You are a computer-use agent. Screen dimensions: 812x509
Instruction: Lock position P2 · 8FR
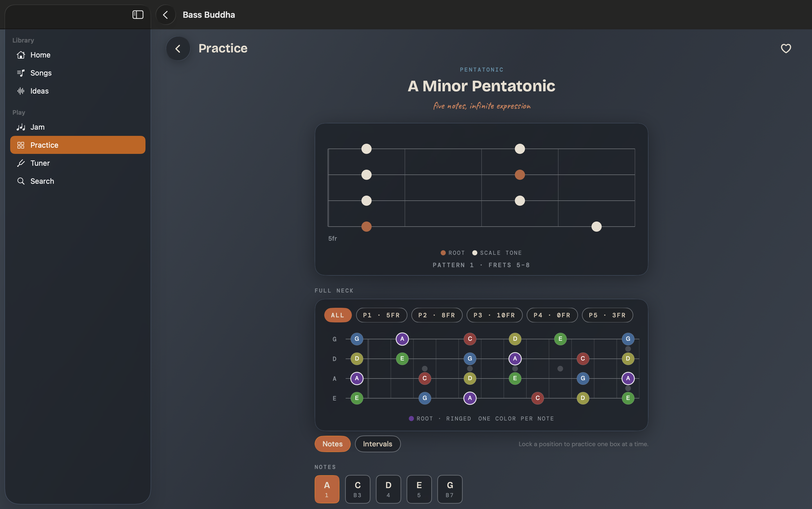pyautogui.click(x=437, y=315)
